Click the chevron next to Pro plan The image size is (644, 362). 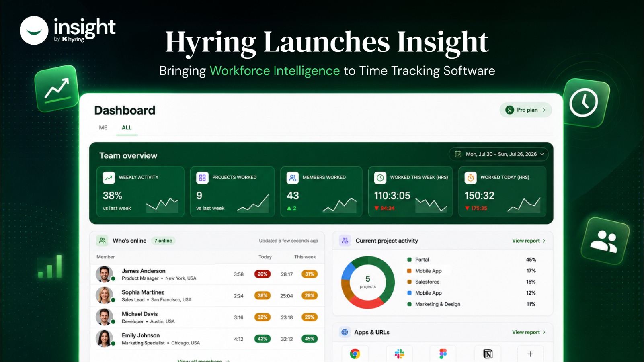[544, 110]
